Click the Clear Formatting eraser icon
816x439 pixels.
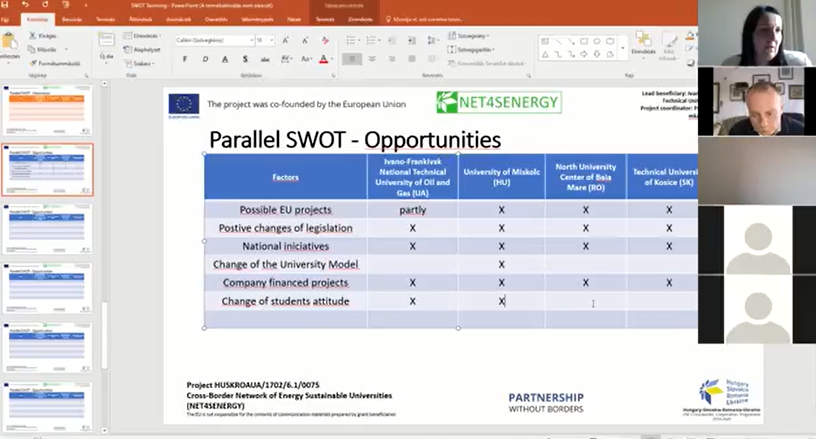click(326, 40)
